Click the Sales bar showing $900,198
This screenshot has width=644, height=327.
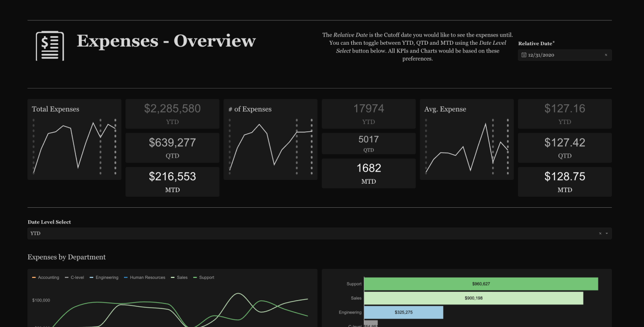(x=473, y=298)
